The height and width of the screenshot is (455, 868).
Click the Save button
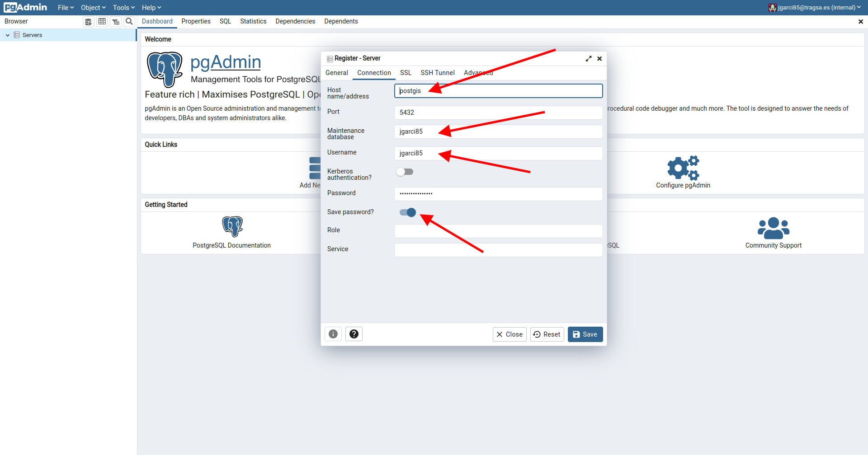[x=585, y=334]
